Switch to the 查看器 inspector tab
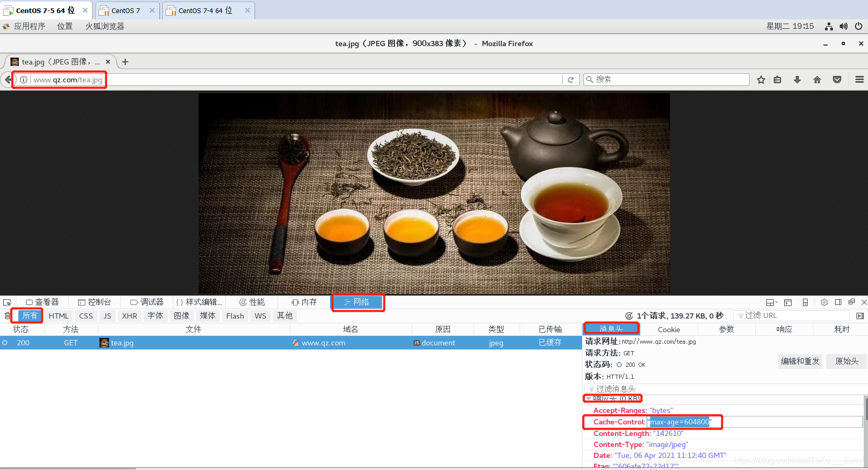The height and width of the screenshot is (470, 868). (42, 302)
